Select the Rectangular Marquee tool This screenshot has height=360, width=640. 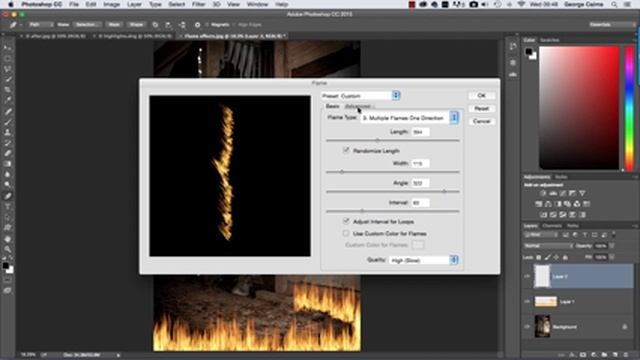pyautogui.click(x=7, y=58)
